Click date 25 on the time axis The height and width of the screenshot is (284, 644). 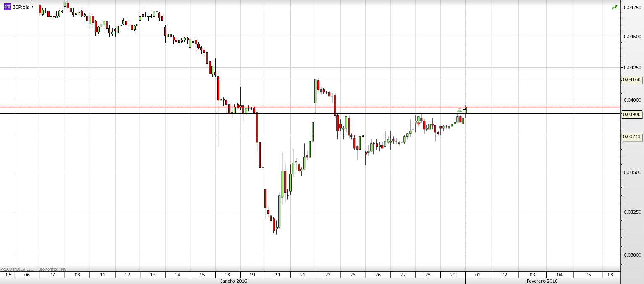click(353, 275)
